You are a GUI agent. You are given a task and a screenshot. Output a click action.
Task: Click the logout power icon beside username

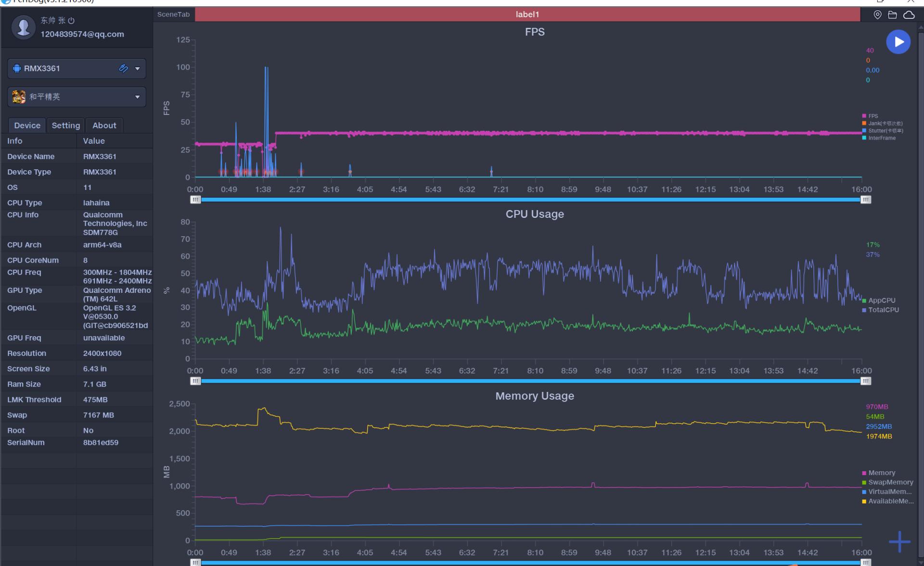[72, 21]
